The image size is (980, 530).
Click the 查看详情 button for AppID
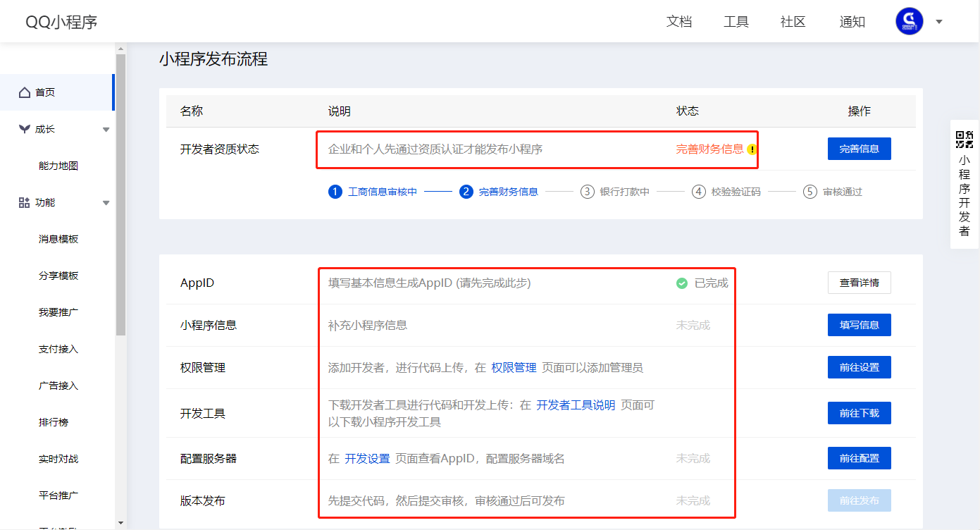point(859,283)
